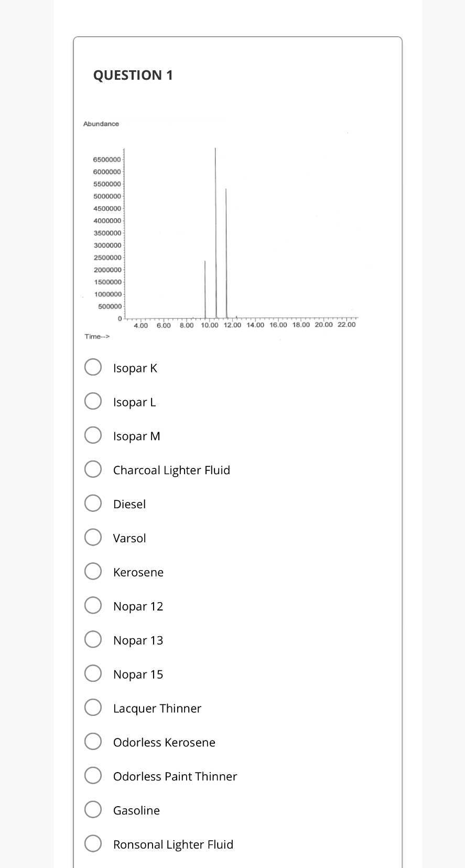Screen dimensions: 465x868
Task: Select Lacquer Thinner as the answer
Action: pyautogui.click(x=93, y=707)
